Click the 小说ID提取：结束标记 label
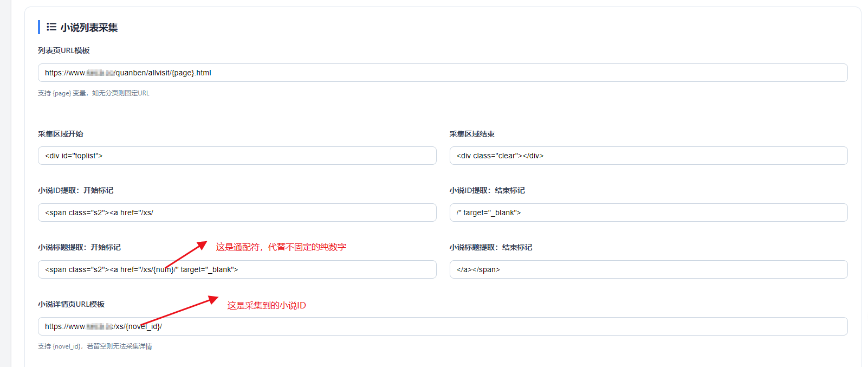The image size is (868, 367). point(487,190)
